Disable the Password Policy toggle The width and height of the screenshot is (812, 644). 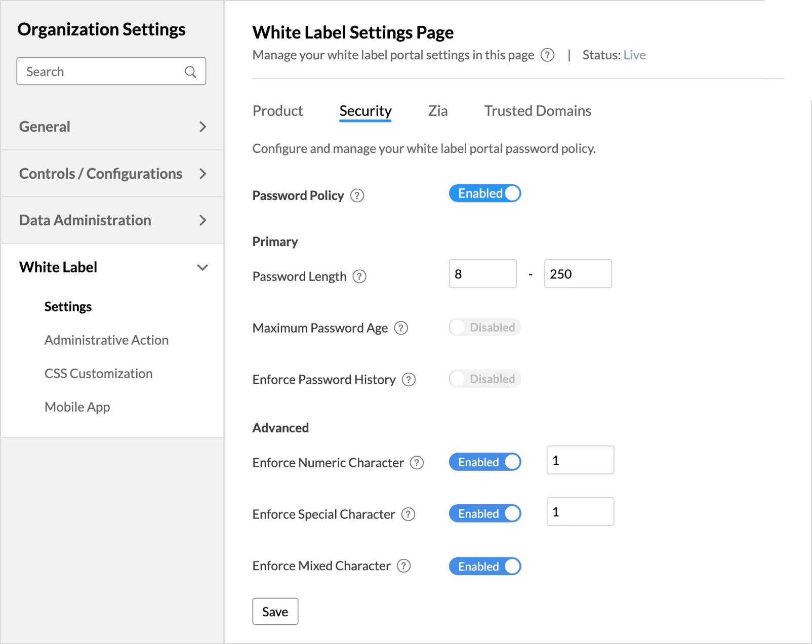click(x=484, y=193)
